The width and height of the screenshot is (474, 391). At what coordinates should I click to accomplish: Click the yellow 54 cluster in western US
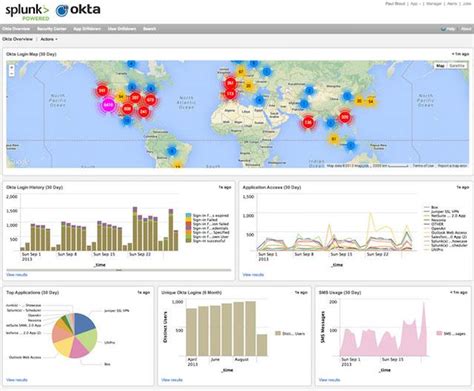tap(121, 97)
